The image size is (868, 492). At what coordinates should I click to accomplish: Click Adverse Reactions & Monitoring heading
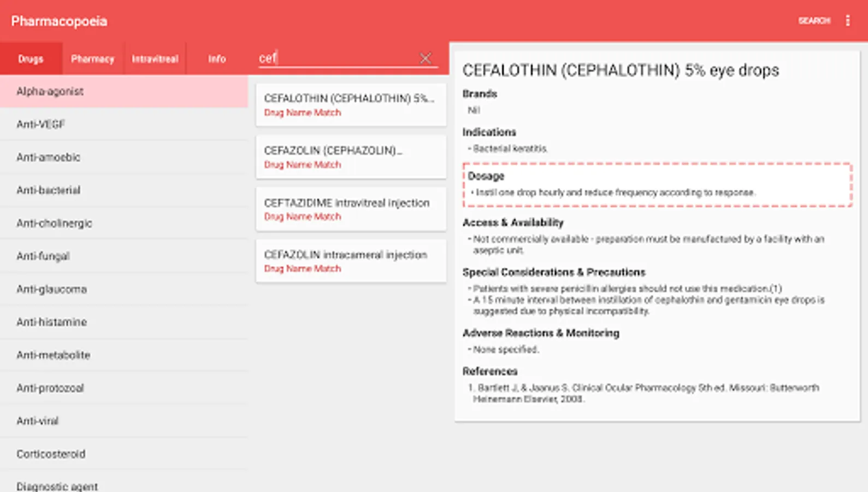pyautogui.click(x=541, y=333)
